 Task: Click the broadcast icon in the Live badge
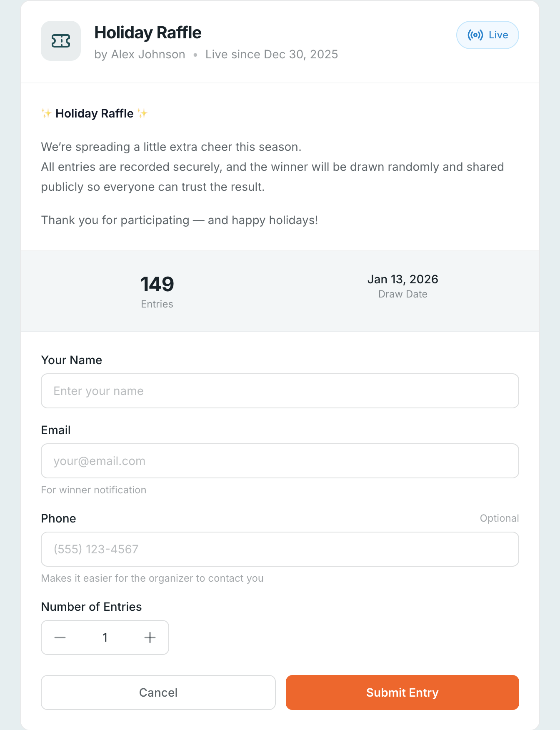[x=475, y=35]
